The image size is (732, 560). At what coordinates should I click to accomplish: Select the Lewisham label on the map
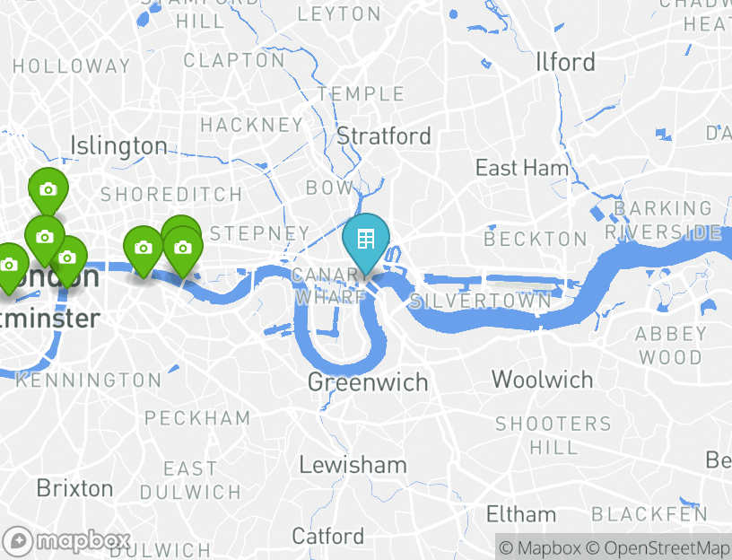(x=353, y=465)
